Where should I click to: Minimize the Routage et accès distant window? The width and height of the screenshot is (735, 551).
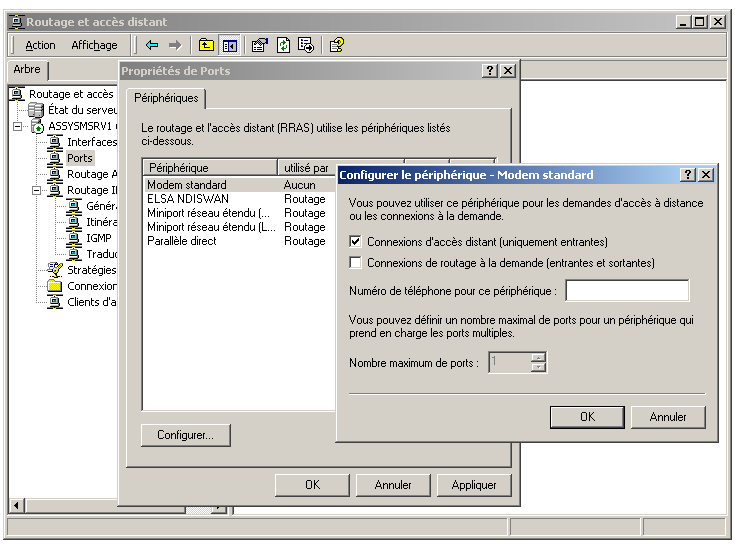(x=683, y=22)
